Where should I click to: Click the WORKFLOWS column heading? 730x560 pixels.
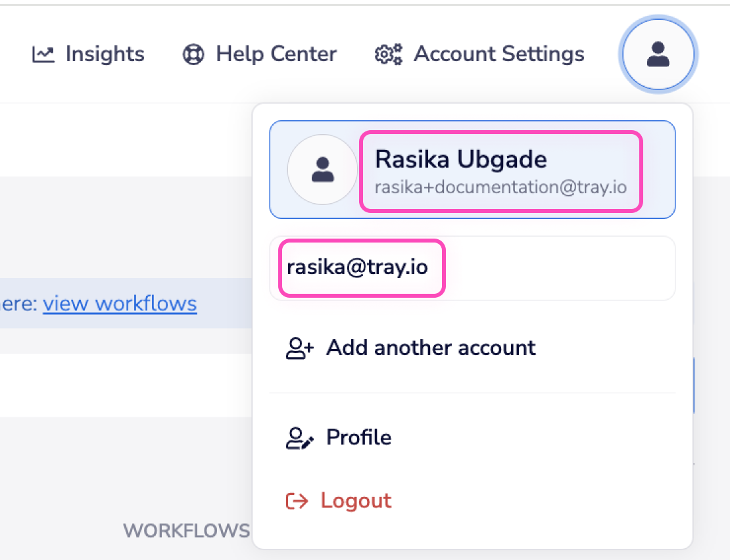[x=186, y=531]
